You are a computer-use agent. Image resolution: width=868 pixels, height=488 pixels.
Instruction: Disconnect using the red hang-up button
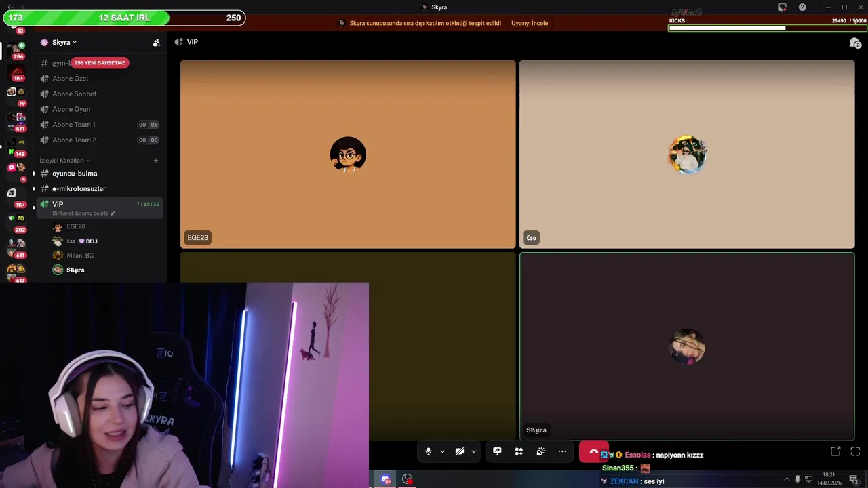(594, 451)
